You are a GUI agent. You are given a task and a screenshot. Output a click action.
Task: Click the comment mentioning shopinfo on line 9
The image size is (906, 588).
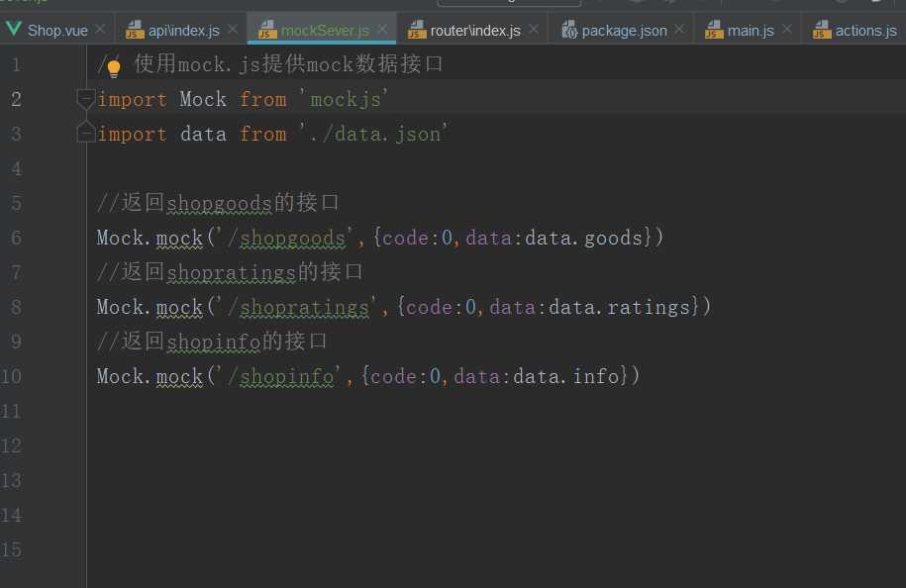click(x=212, y=342)
